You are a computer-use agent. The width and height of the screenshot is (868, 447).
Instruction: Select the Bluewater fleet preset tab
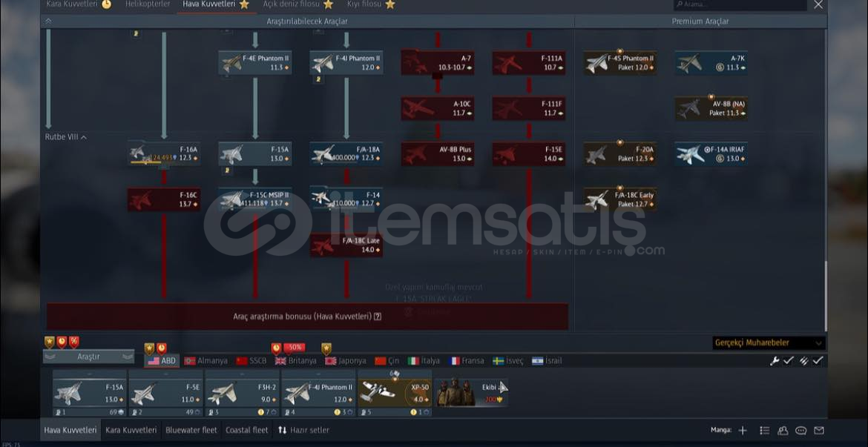pyautogui.click(x=191, y=430)
